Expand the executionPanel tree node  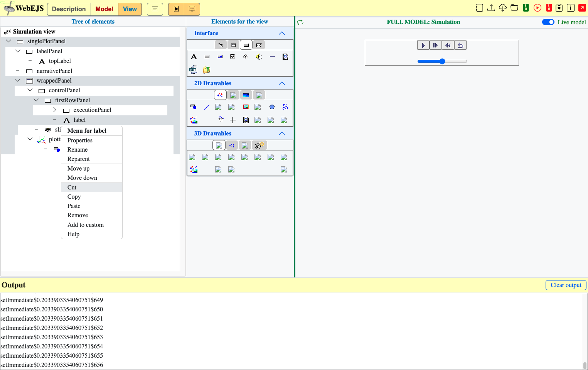[x=55, y=110]
